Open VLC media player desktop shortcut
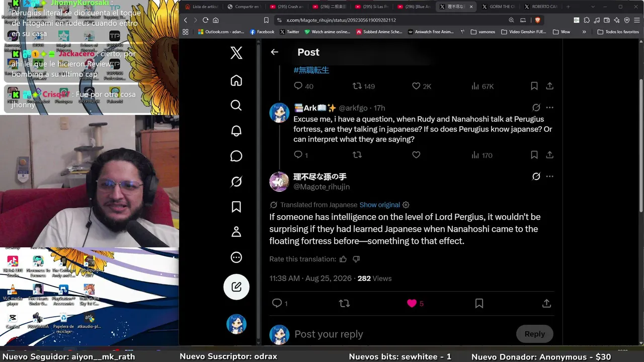 pos(13,294)
